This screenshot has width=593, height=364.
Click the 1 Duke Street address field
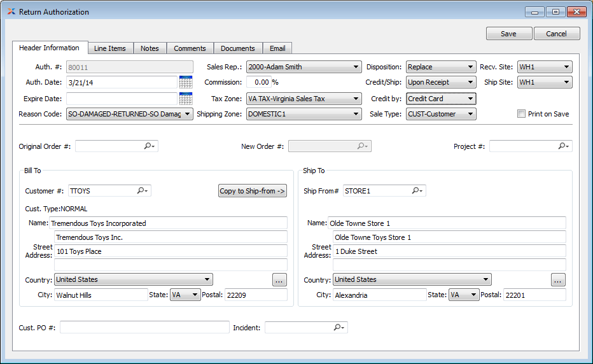tap(449, 251)
